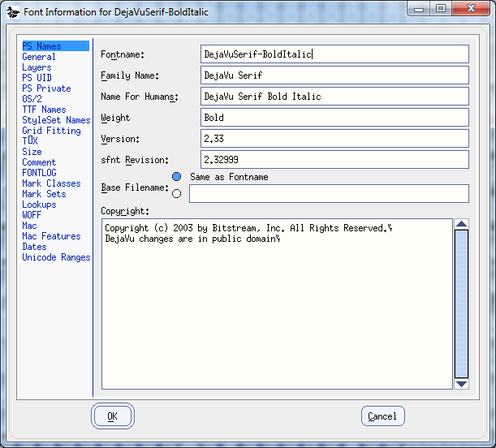Open the Mark Classes section
Screen dimensions: 496x448
(x=51, y=183)
